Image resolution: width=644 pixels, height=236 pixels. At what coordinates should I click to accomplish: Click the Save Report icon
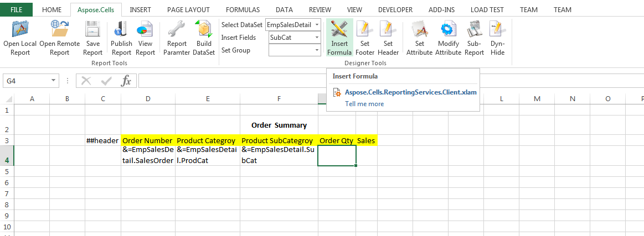[92, 29]
